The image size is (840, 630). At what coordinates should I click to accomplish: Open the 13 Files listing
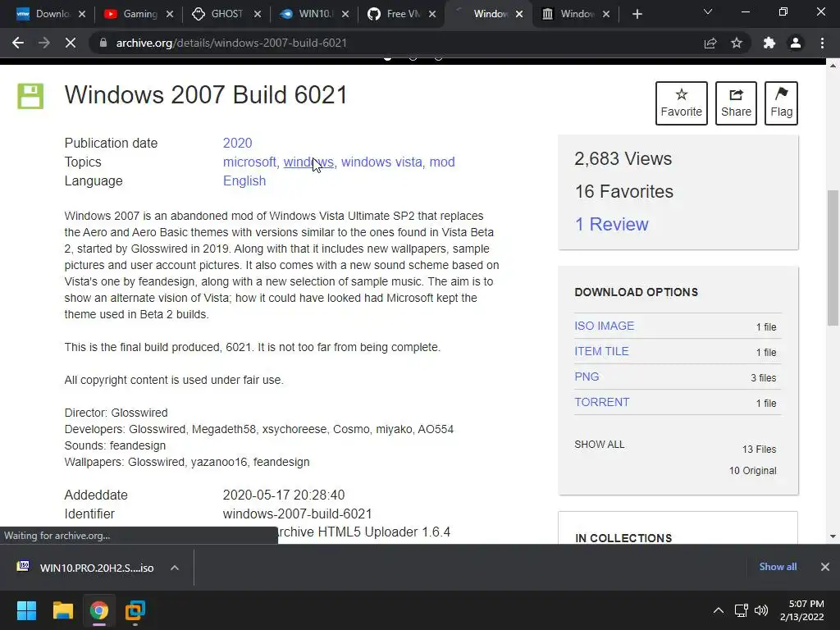tap(759, 450)
